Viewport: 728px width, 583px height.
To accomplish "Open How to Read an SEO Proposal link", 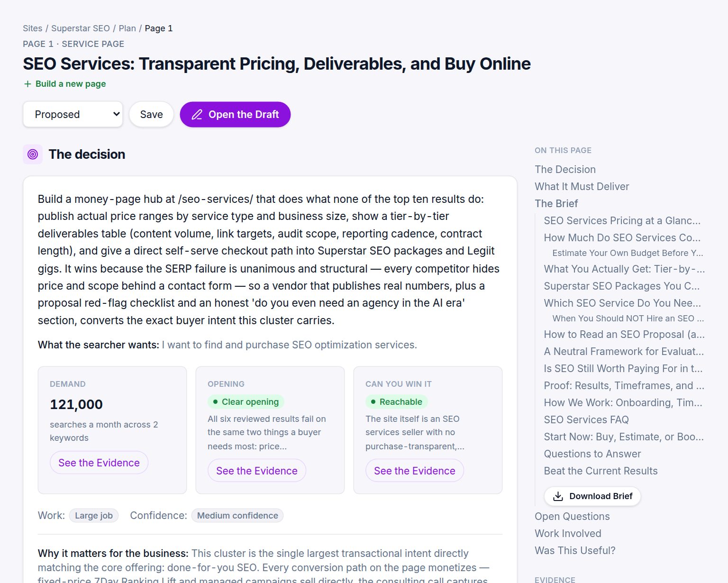I will (625, 335).
